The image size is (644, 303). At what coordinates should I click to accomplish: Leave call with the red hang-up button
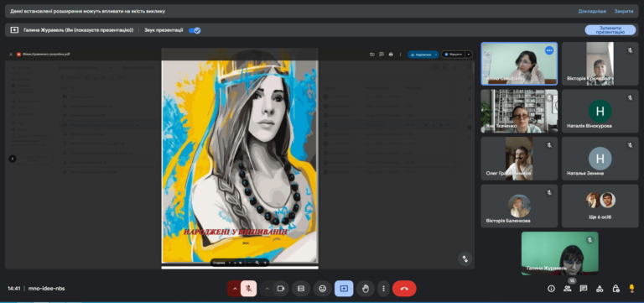point(404,289)
